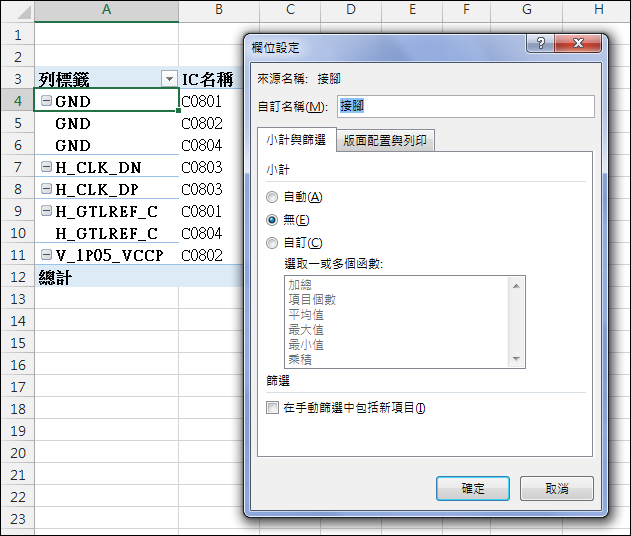Click the 取消 button
The width and height of the screenshot is (631, 536).
click(x=557, y=489)
